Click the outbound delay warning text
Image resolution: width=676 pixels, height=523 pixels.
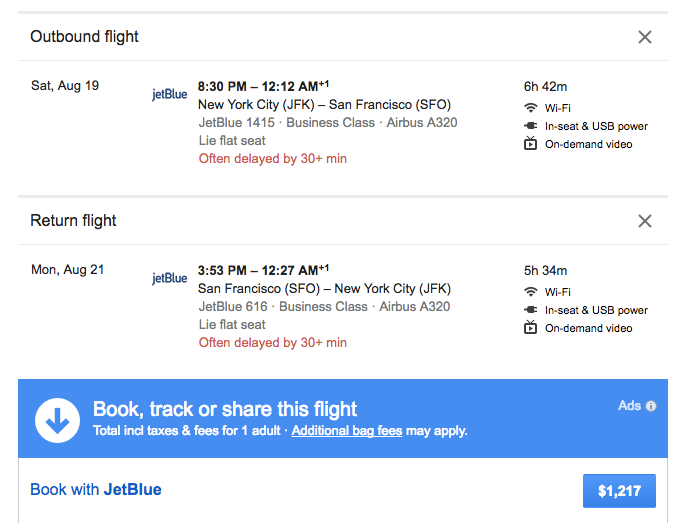click(x=273, y=158)
